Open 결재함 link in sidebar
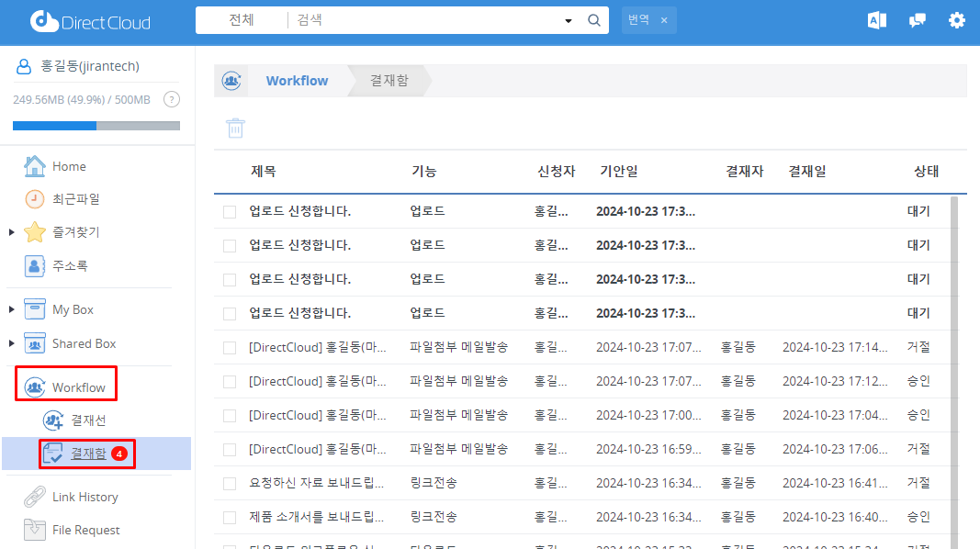Screen dimensions: 980x549 (88, 454)
